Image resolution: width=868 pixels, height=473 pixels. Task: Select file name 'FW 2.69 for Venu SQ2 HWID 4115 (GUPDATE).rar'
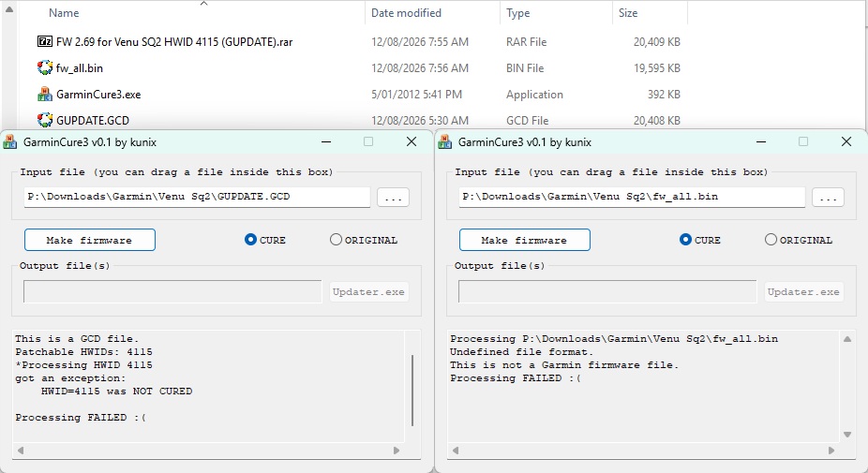173,41
